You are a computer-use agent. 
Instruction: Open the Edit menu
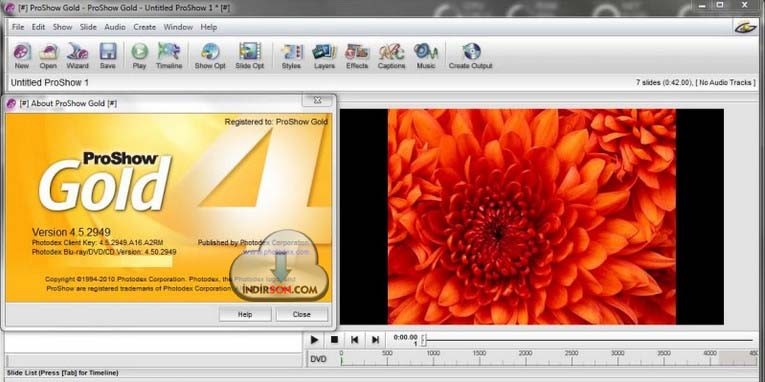[x=39, y=27]
